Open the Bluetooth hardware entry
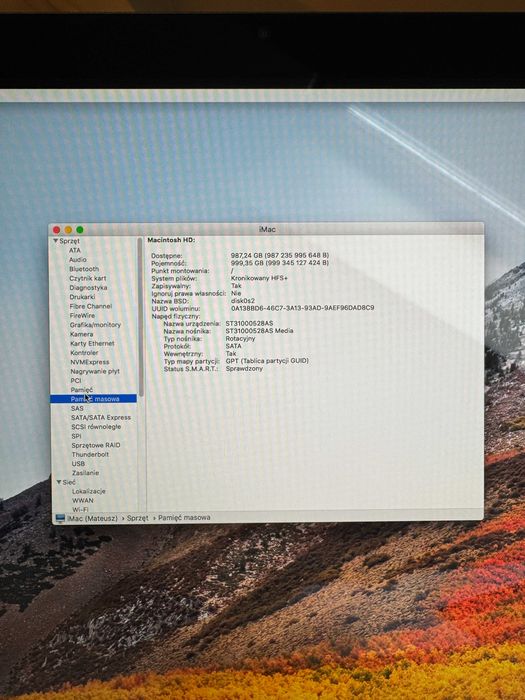 [x=84, y=269]
